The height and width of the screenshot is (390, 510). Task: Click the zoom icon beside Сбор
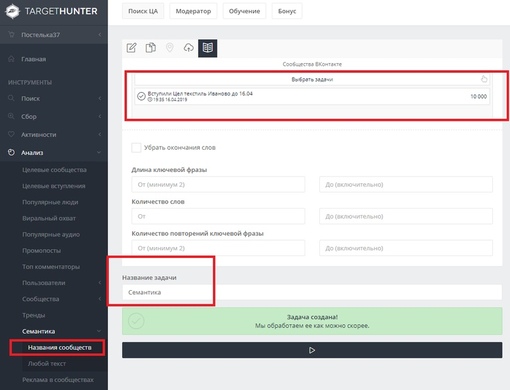tap(11, 116)
